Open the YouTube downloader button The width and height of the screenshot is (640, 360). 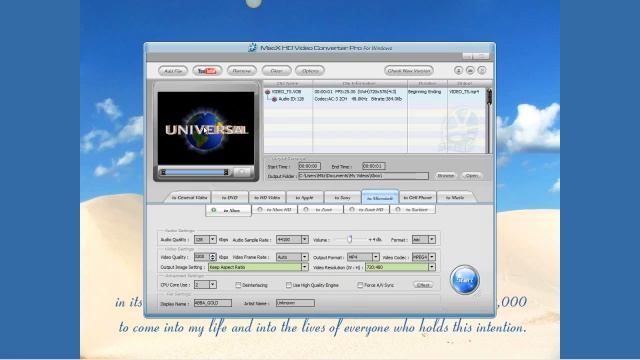(207, 71)
